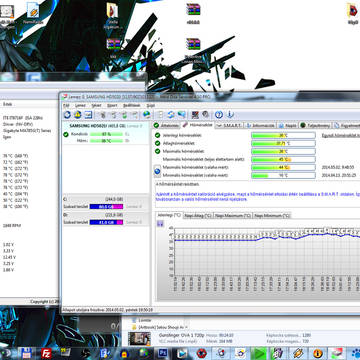Screen dimensions: 360x360
Task: Click the 1848 RPM value in left window
Action: [x=12, y=226]
